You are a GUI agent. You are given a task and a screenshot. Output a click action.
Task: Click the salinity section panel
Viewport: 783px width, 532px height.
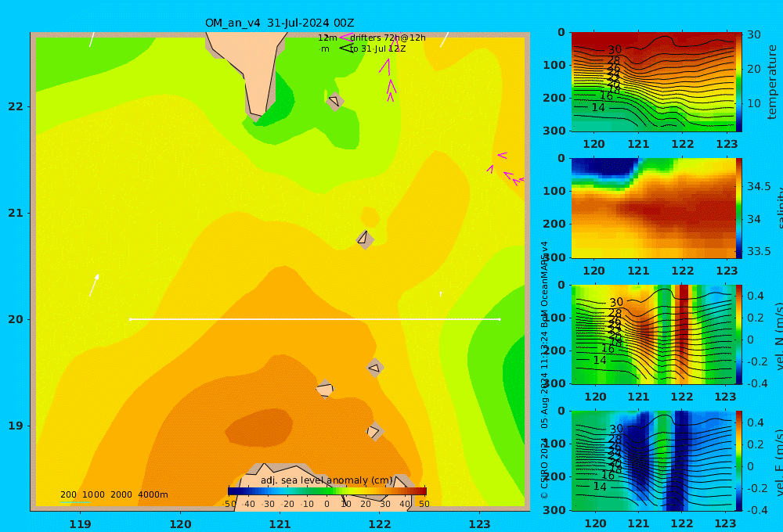(653, 208)
